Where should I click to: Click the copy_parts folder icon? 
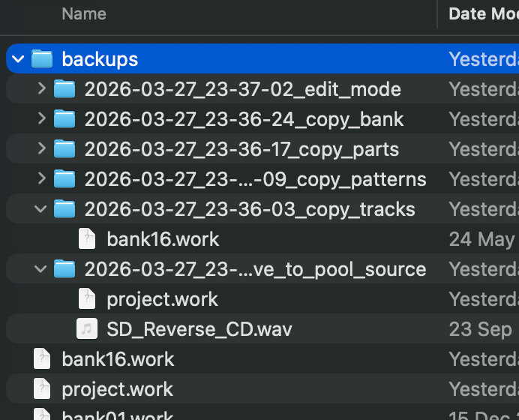tap(65, 149)
